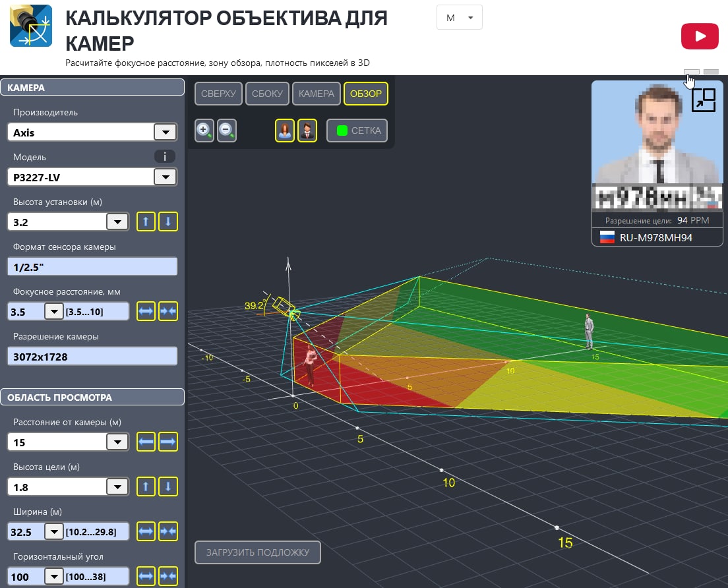Click license plate RU-M978MH94 text
Image resolution: width=728 pixels, height=588 pixels.
point(655,237)
